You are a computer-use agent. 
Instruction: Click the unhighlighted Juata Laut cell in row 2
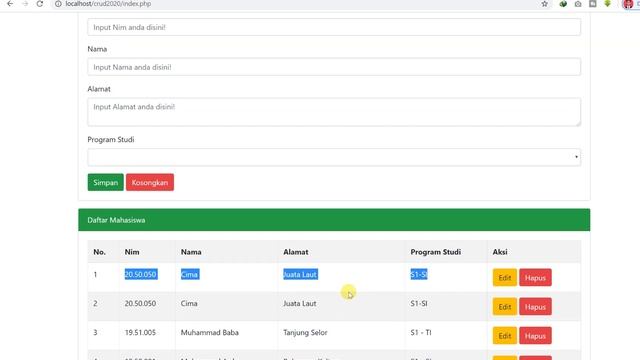click(x=300, y=303)
